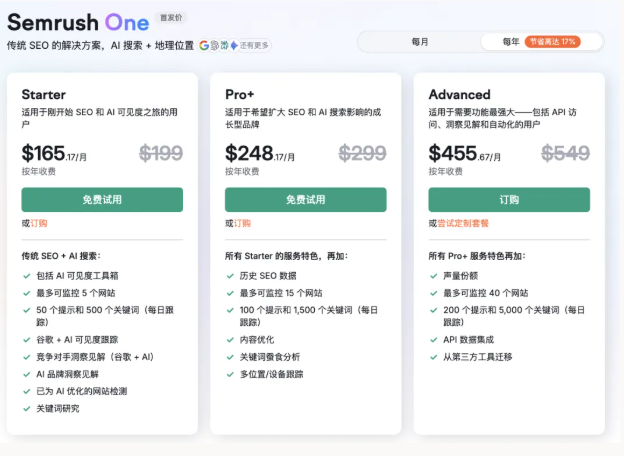Open 尝试定制套餐 link in Advanced
Screen dimensions: 624x456
tap(463, 223)
